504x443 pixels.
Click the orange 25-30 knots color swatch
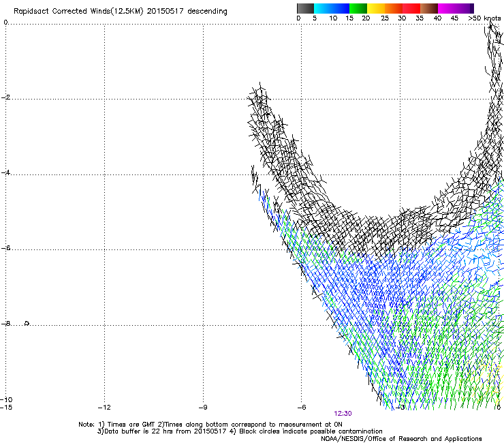click(394, 8)
